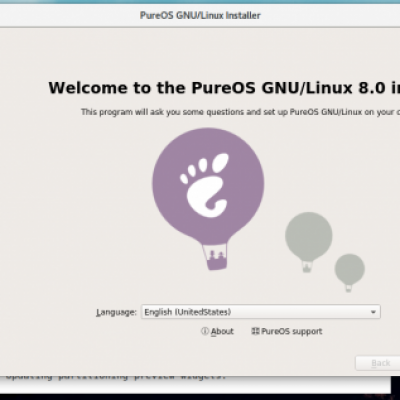Click the Back button
This screenshot has width=400, height=400.
[x=377, y=363]
